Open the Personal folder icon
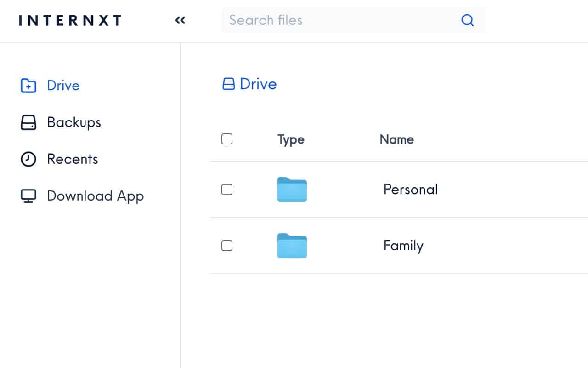588x368 pixels. point(292,190)
